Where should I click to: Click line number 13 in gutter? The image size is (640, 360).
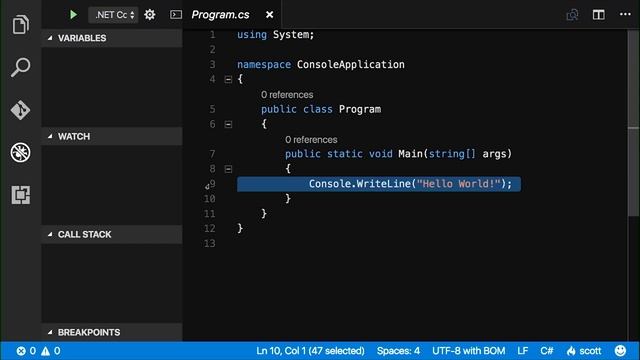coord(209,243)
